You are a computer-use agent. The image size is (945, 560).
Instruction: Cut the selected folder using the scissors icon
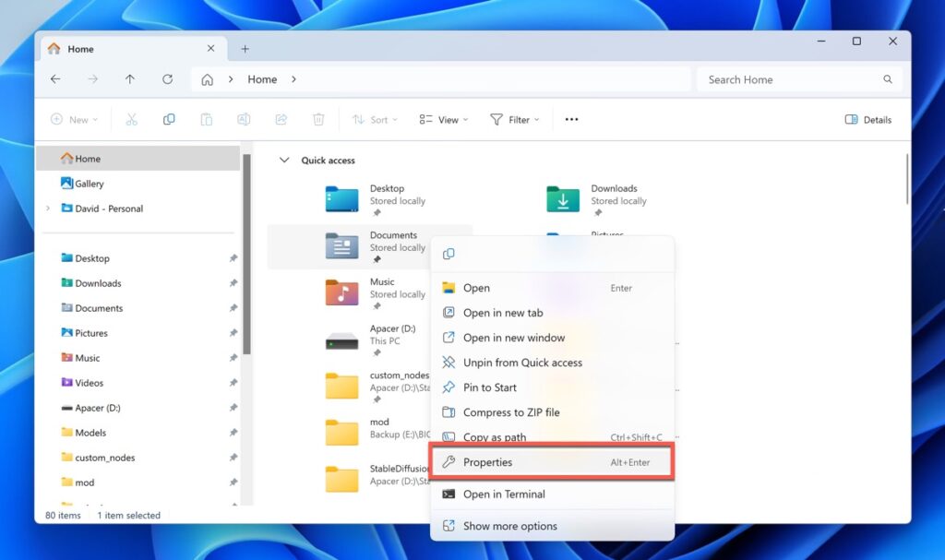(132, 119)
